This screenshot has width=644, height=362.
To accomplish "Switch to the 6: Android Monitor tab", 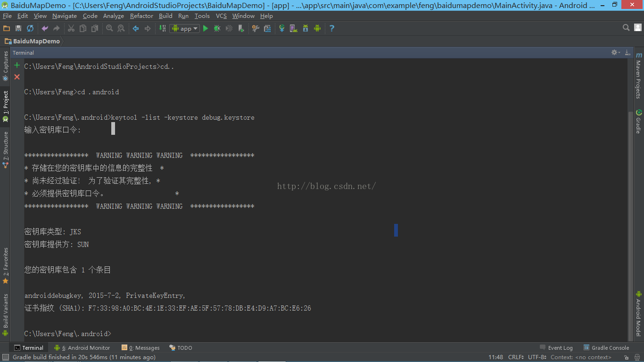I will pos(82,348).
